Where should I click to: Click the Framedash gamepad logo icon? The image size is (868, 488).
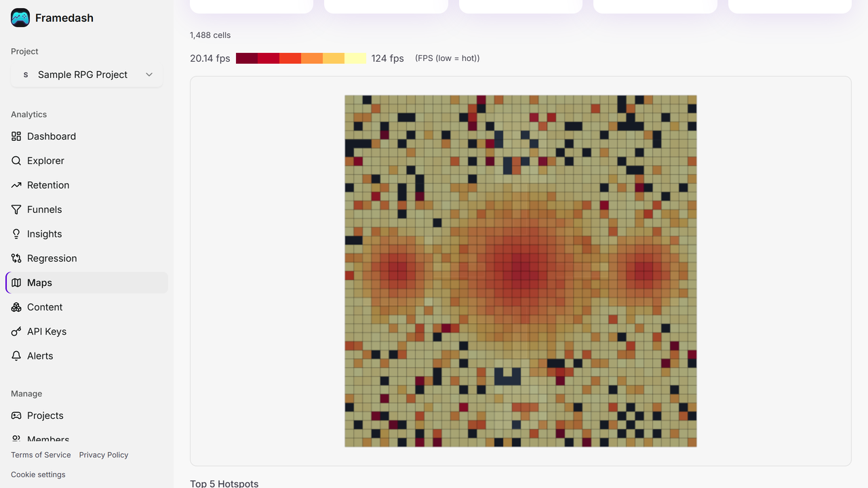[x=20, y=18]
